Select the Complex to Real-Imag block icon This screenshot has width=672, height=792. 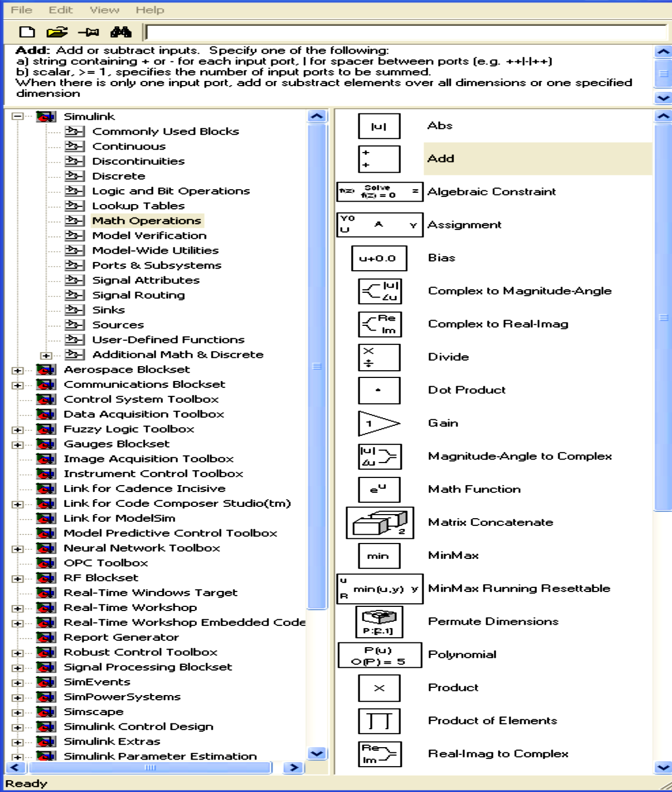(380, 324)
